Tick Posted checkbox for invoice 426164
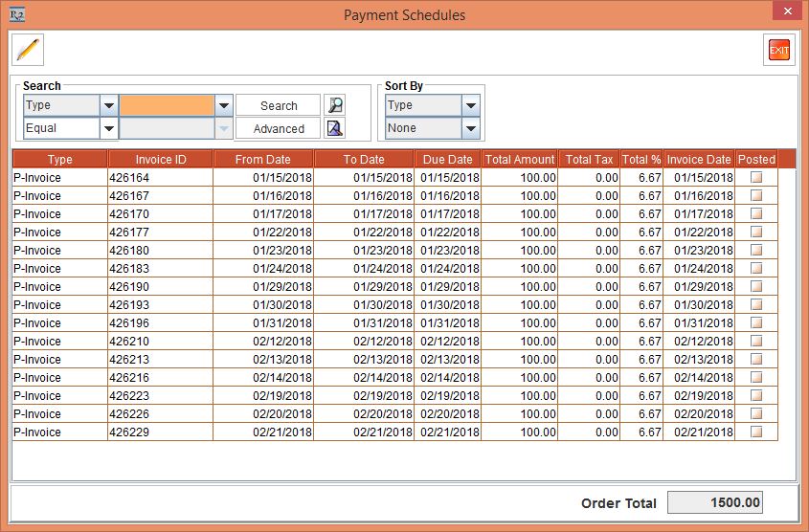809x532 pixels. [x=756, y=178]
